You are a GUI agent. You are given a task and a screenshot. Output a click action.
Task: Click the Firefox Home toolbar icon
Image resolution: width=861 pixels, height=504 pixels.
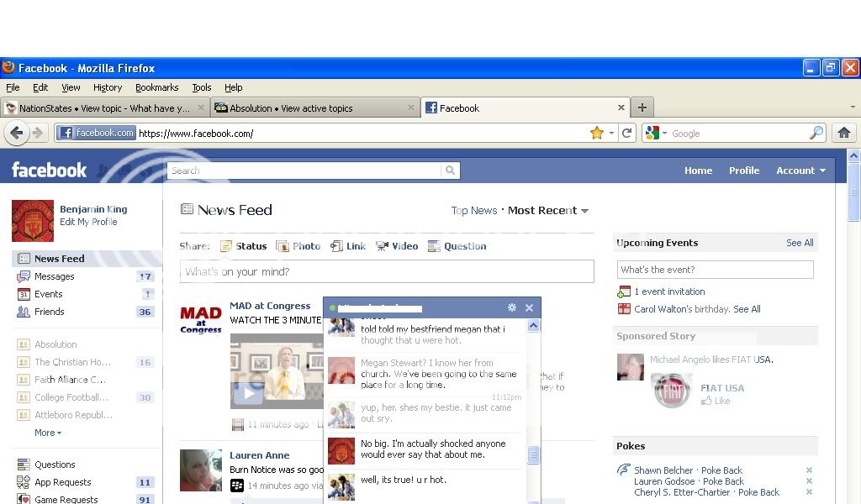(x=844, y=133)
